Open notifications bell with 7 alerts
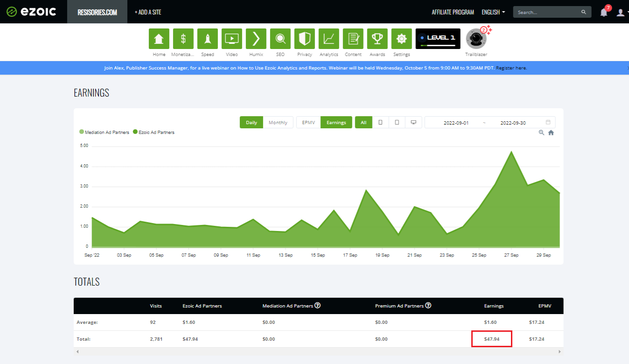629x364 pixels. pos(604,12)
